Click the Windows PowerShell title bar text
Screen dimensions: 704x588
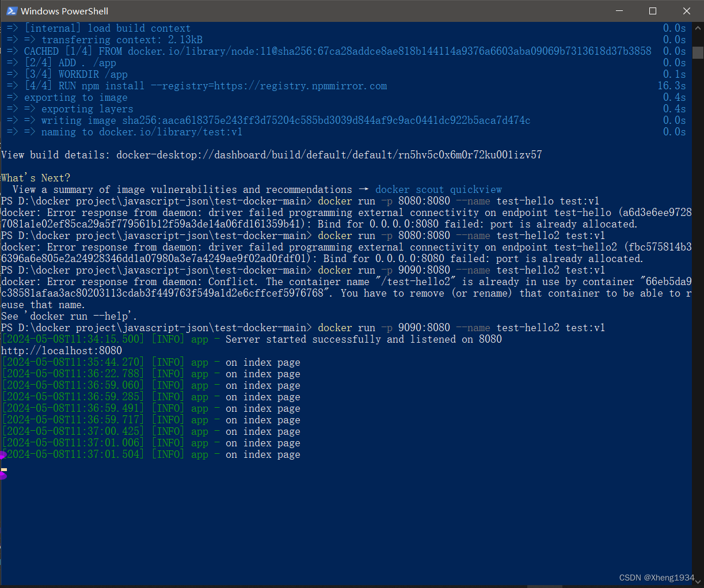[x=63, y=10]
